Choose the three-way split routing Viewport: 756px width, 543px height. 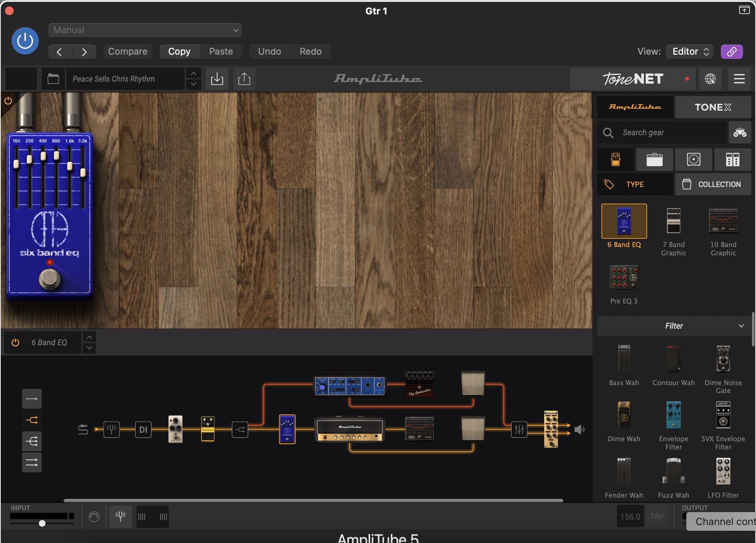click(x=32, y=441)
